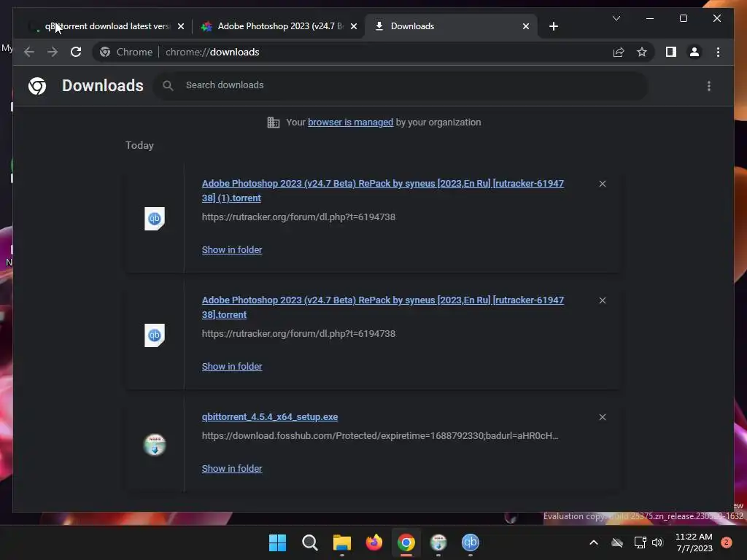
Task: Open the Chrome profile menu
Action: point(694,52)
